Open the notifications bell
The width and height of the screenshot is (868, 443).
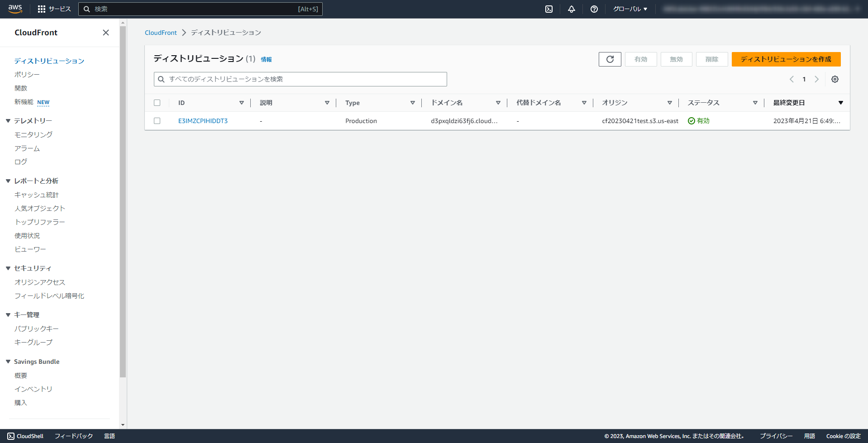[x=571, y=9]
